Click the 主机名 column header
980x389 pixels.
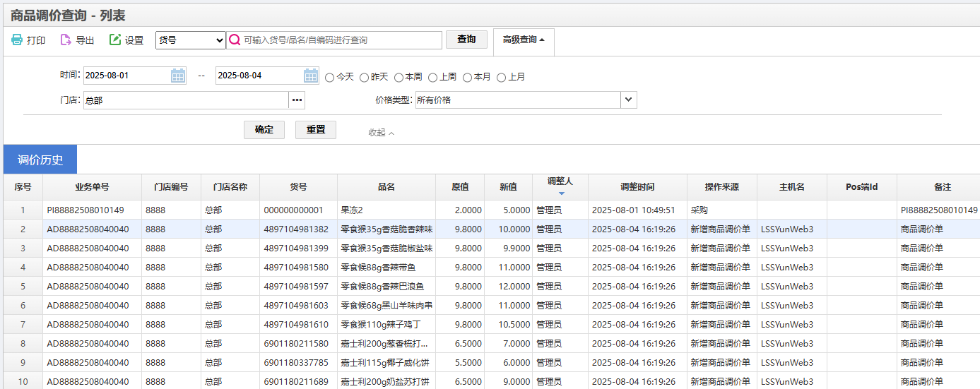pos(792,187)
